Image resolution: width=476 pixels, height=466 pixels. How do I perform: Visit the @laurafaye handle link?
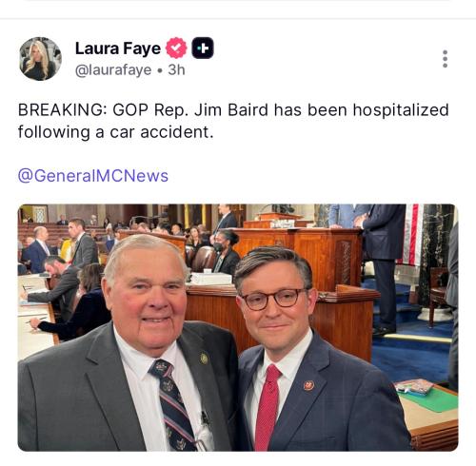113,69
